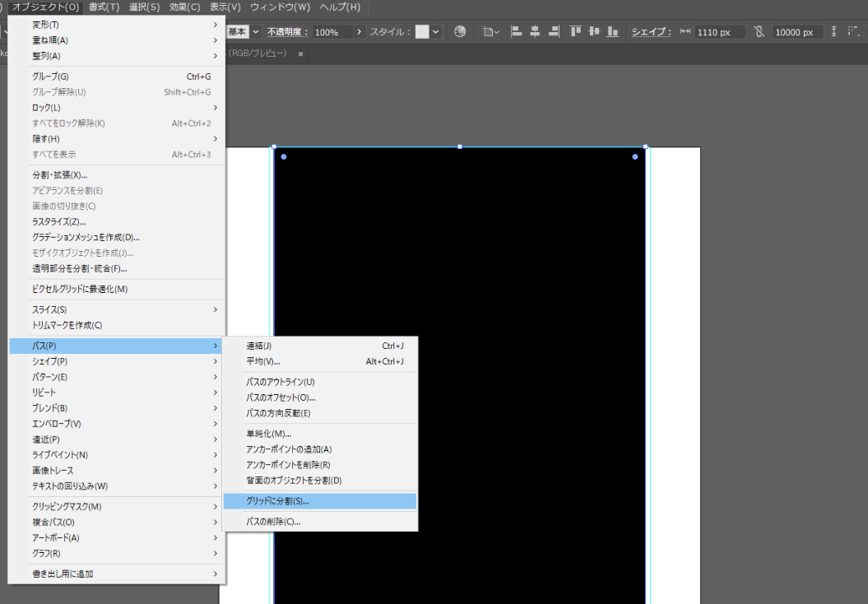Open the 効果(C) menu
The width and height of the screenshot is (868, 604).
185,7
